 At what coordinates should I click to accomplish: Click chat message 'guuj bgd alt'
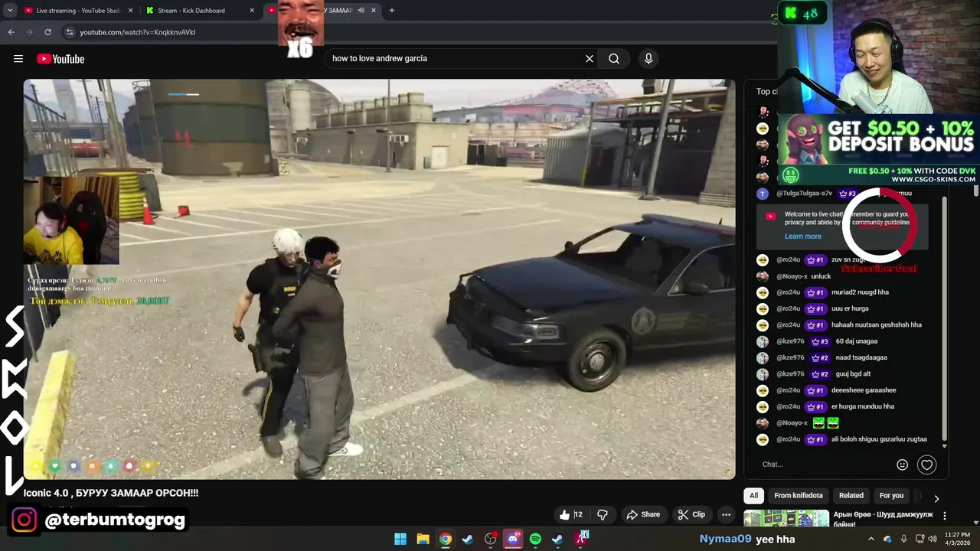853,374
